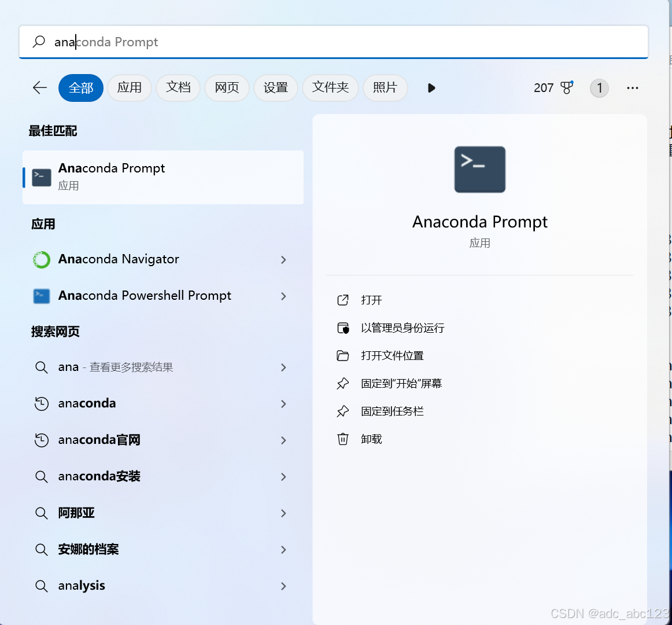Expand the chevron for 'anaconda' suggestion
This screenshot has width=672, height=625.
[x=283, y=404]
